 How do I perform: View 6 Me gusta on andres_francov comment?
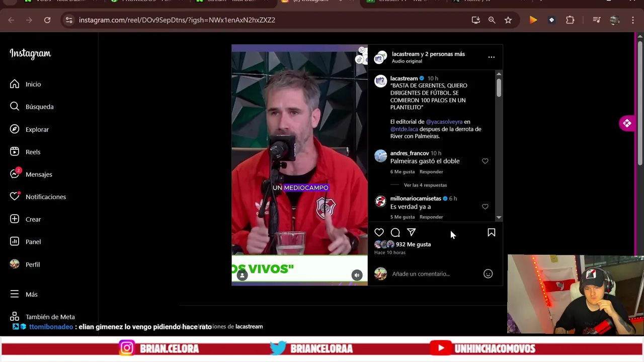[403, 171]
